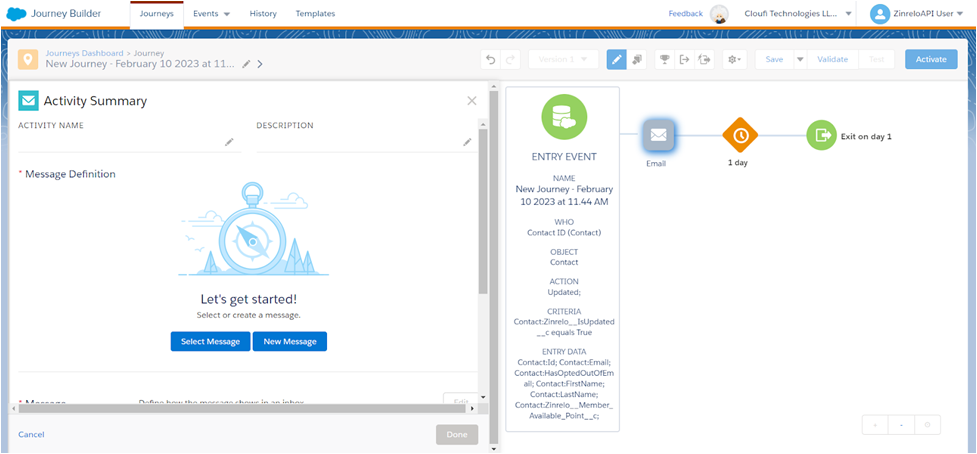
Task: Select the edit mode pencil button
Action: click(617, 60)
